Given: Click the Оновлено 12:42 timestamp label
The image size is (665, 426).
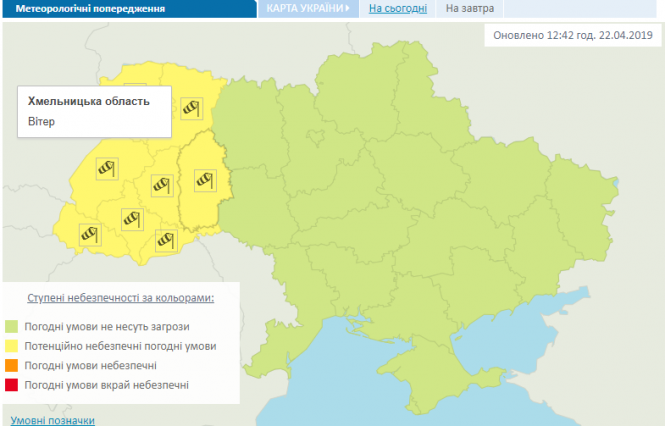Looking at the screenshot, I should [x=573, y=36].
